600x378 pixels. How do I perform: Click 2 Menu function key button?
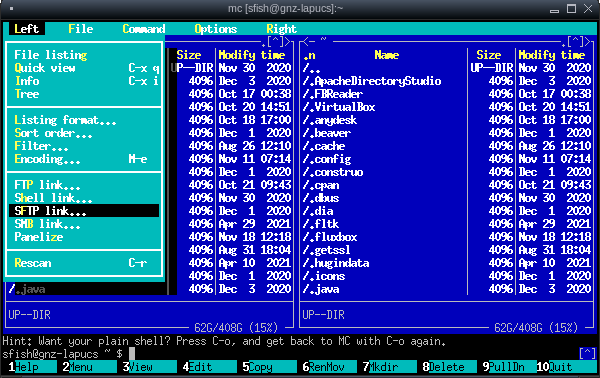click(89, 367)
